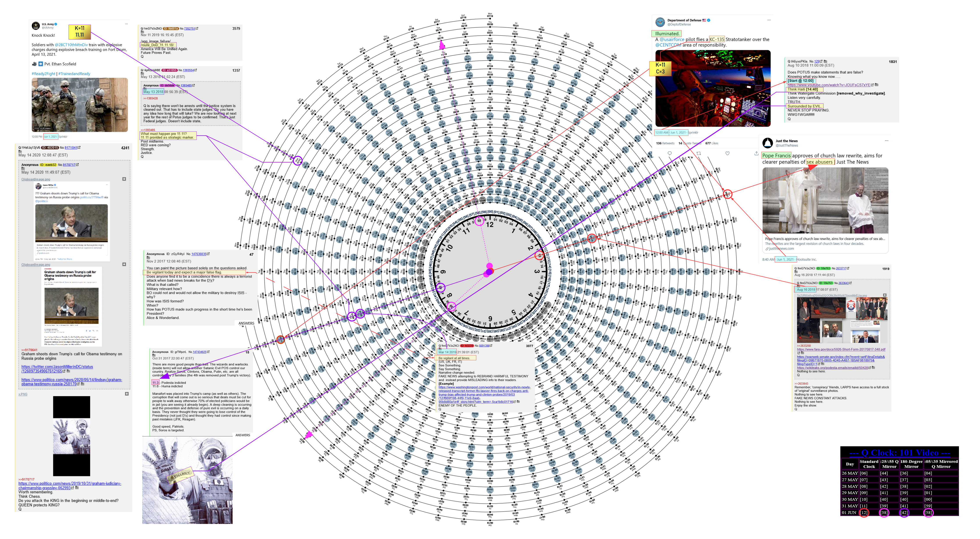Viewport: 980px width, 539px height.
Task: Open more options on Just the News tweet
Action: click(x=886, y=141)
